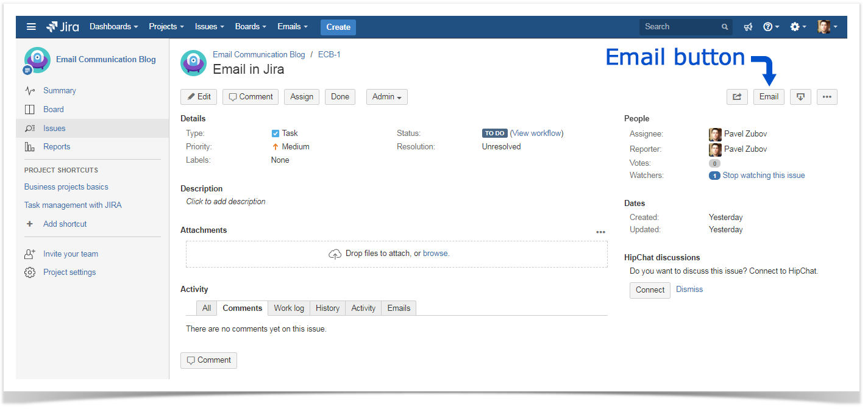This screenshot has height=409, width=868.
Task: Click the share issue icon button
Action: click(737, 97)
